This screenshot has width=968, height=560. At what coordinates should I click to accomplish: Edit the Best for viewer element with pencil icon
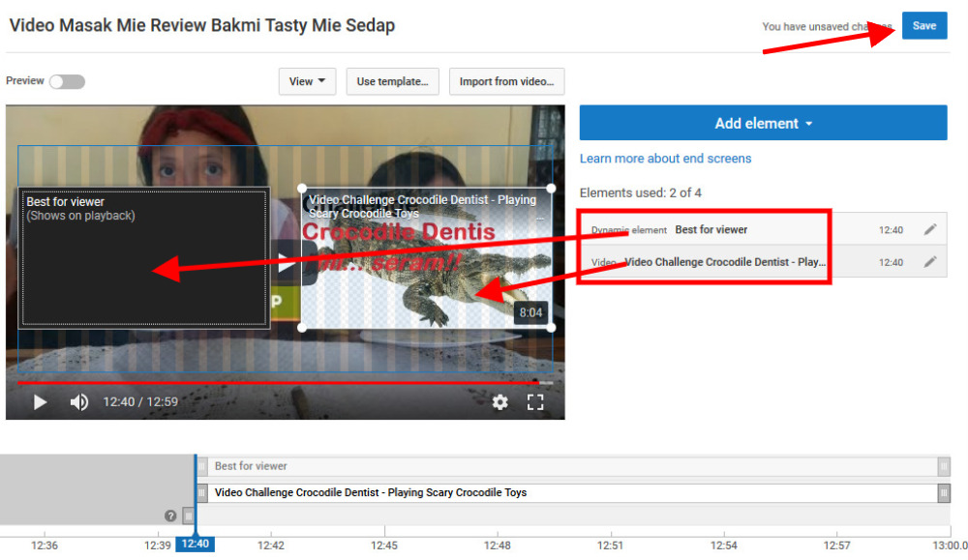[929, 230]
